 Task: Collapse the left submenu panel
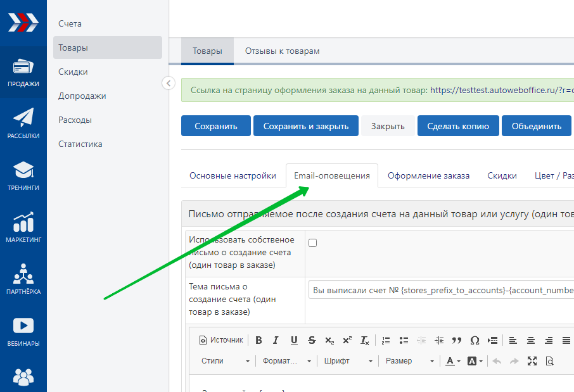[x=169, y=83]
